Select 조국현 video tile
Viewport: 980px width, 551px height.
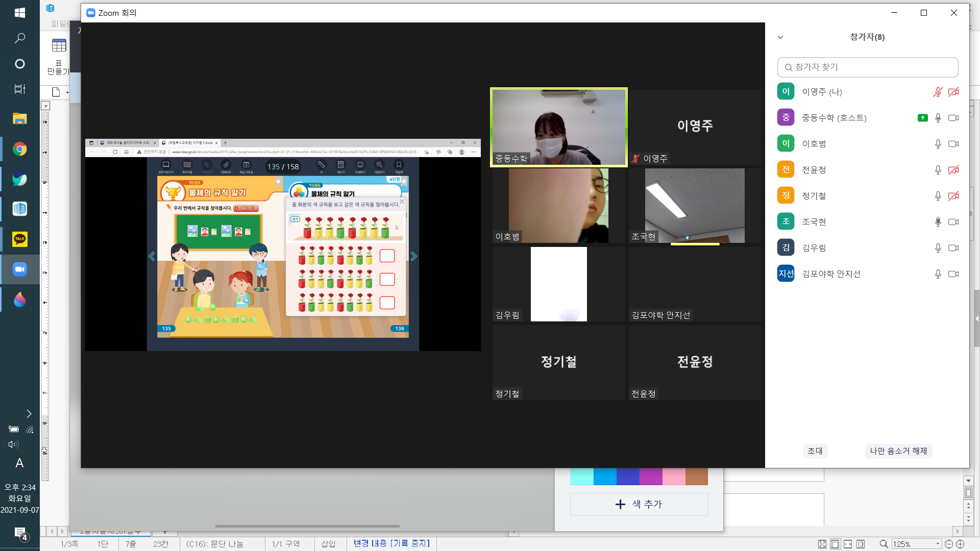point(695,206)
